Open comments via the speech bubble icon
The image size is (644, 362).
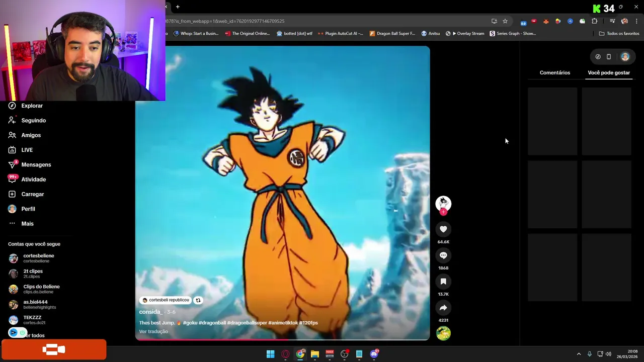[x=443, y=255]
